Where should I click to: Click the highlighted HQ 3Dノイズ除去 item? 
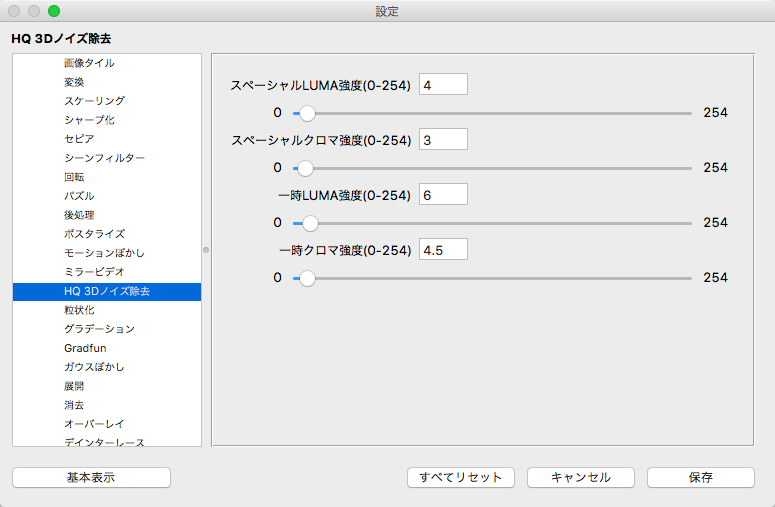107,292
